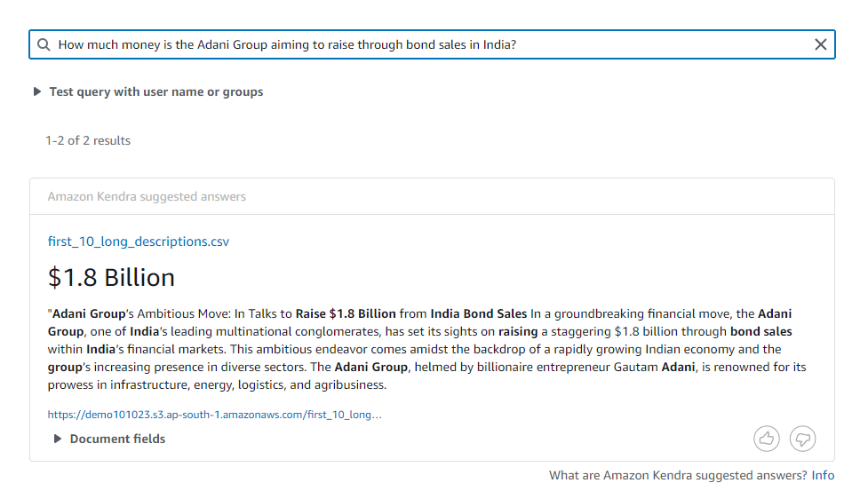Focus the Adani Group search query field
The width and height of the screenshot is (868, 491).
[x=432, y=44]
